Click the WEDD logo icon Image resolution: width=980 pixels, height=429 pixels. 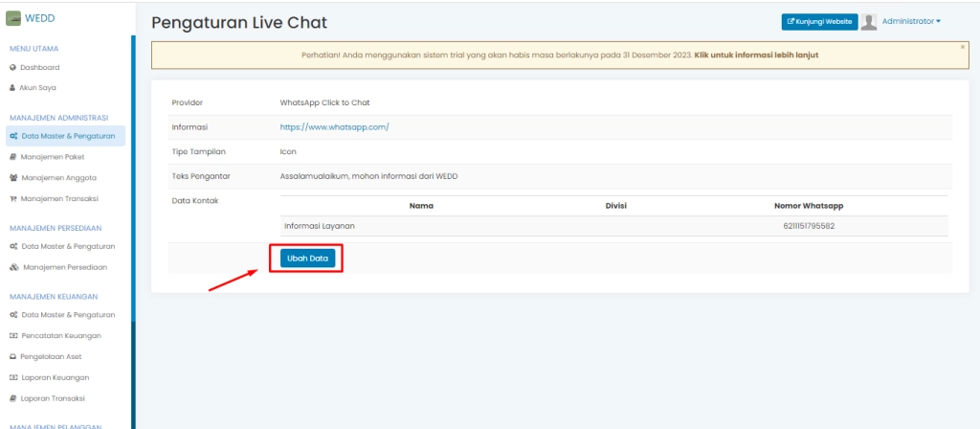point(13,19)
